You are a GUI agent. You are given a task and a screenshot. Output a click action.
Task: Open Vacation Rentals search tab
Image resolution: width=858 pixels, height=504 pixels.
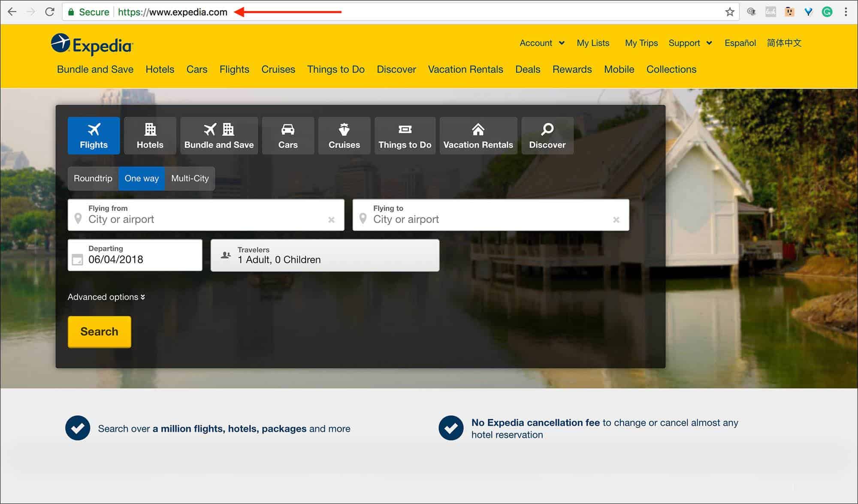click(478, 136)
